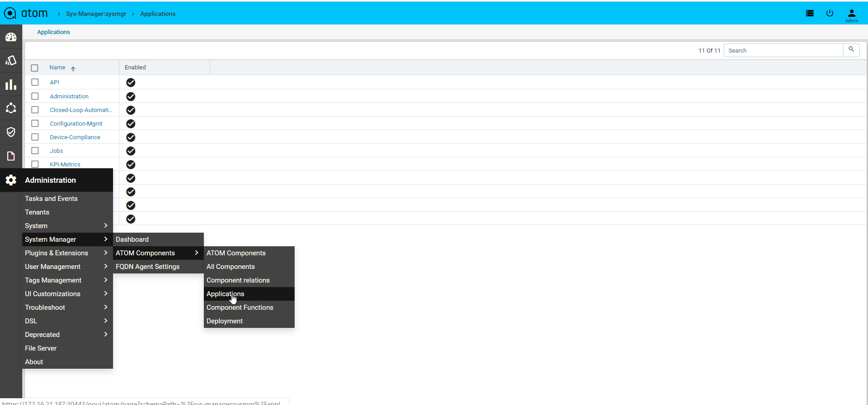868x405 pixels.
Task: Check the API row checkbox
Action: [x=35, y=82]
